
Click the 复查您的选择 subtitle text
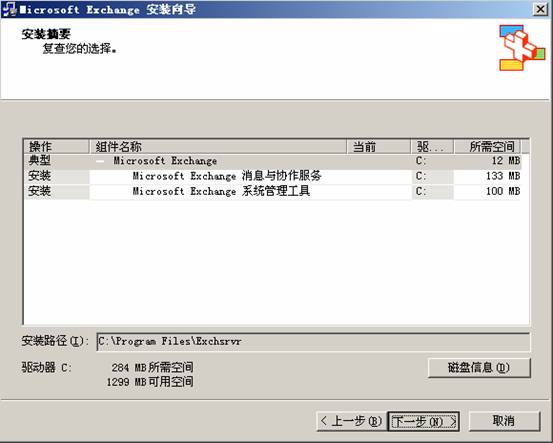pos(80,49)
